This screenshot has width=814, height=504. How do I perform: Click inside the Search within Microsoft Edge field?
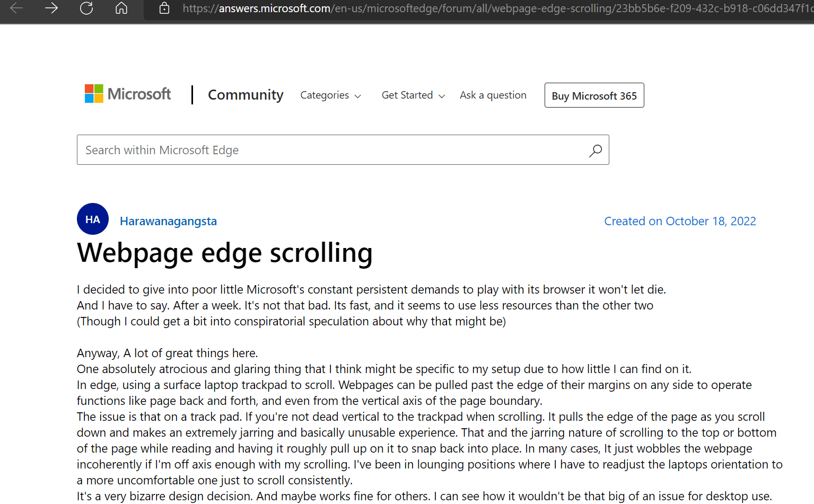coord(265,150)
